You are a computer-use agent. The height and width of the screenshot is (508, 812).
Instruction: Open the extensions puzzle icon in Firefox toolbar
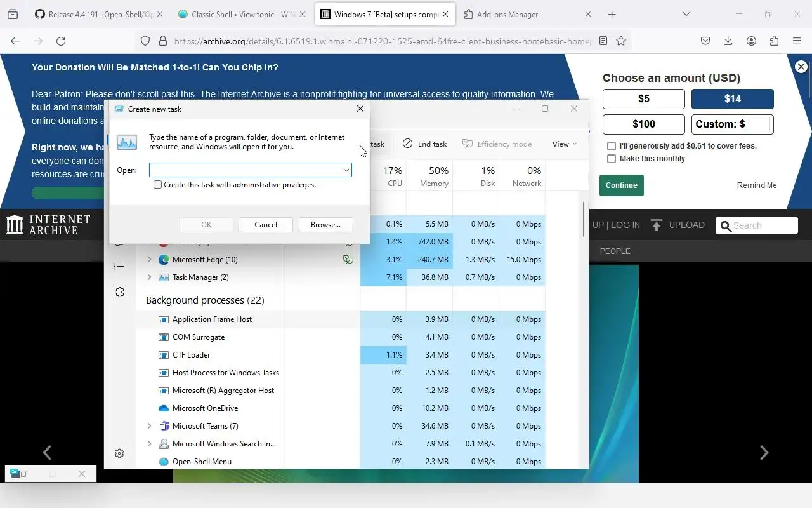(774, 41)
